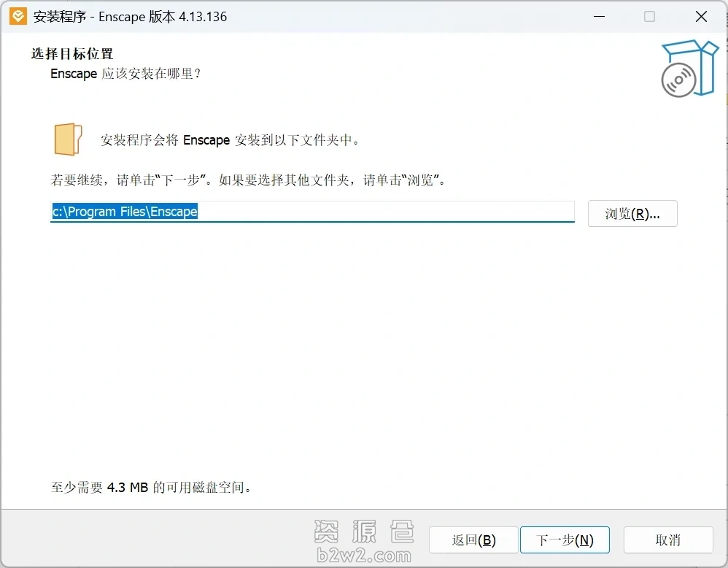Minimize the Enscape installer window

(599, 16)
